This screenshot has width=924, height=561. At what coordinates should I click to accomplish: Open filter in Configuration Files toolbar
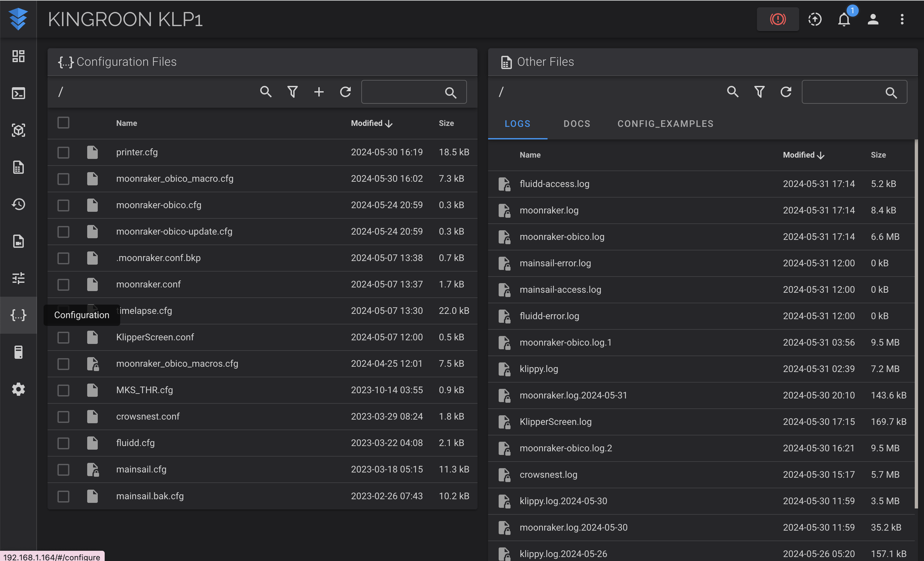pos(293,92)
